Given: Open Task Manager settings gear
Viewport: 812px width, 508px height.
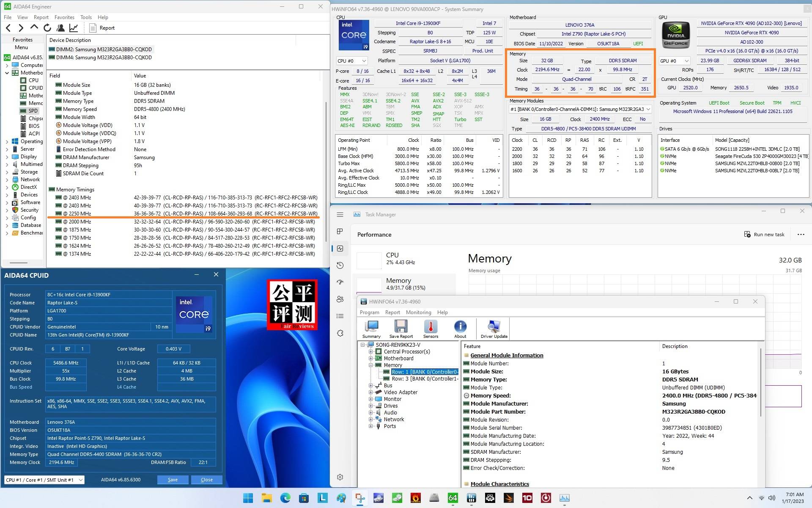Looking at the screenshot, I should coord(340,477).
